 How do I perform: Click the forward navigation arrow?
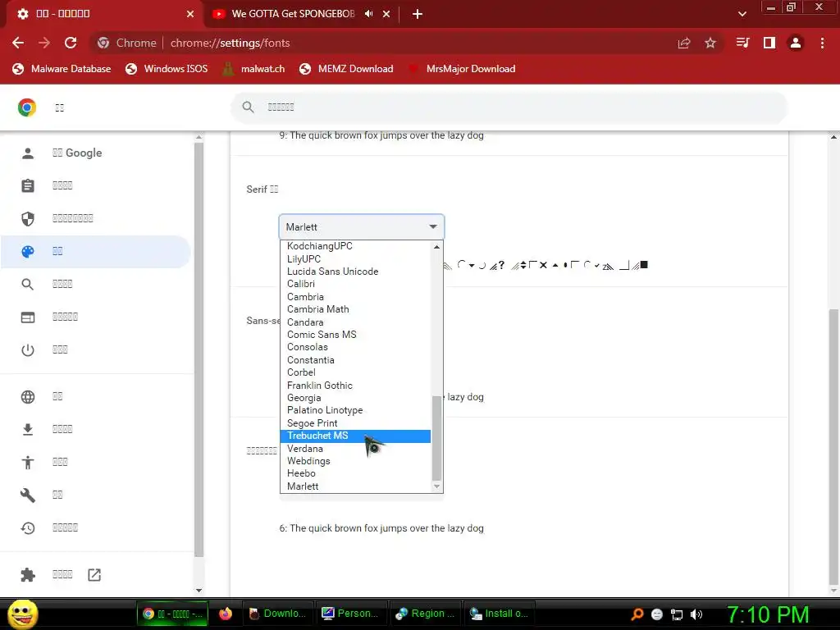click(x=44, y=43)
